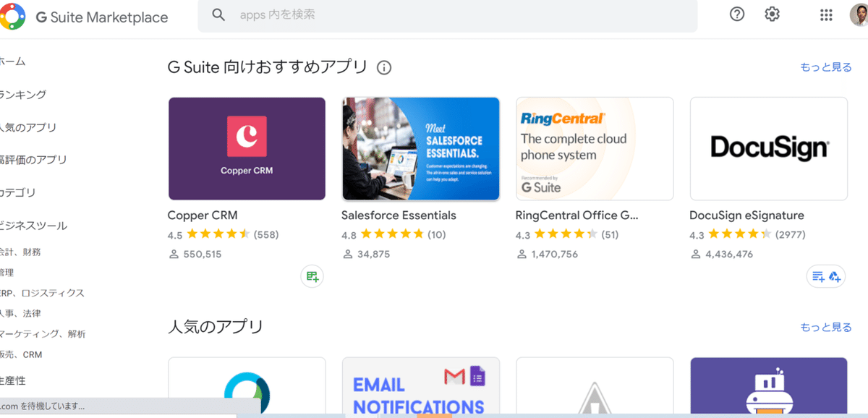Open the Copper CRM app listing
868x418 pixels.
(247, 148)
